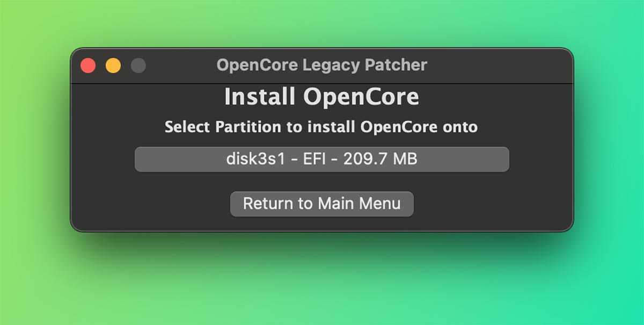The width and height of the screenshot is (644, 325).
Task: Click the large Install OpenCore heading
Action: pyautogui.click(x=321, y=97)
